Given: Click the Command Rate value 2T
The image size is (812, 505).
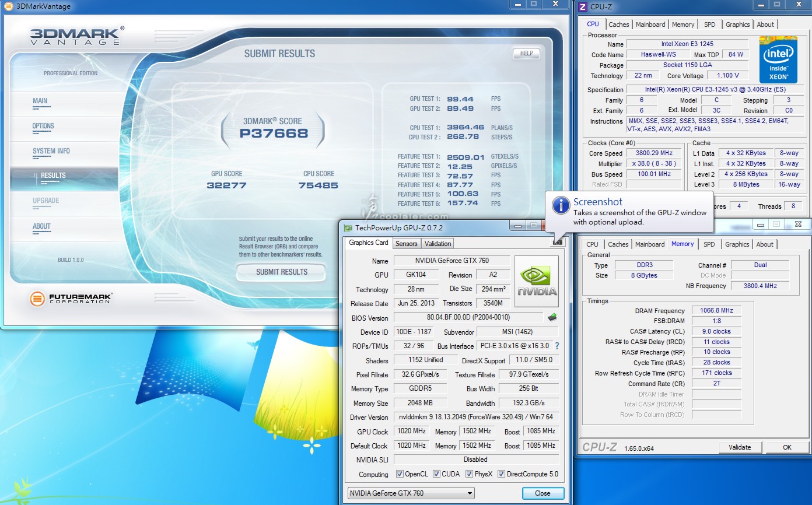Looking at the screenshot, I should (716, 384).
